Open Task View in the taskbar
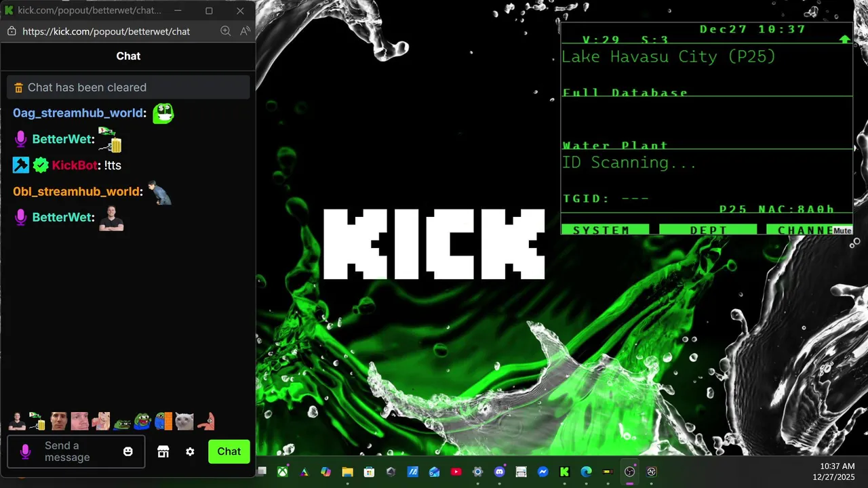 tap(261, 472)
